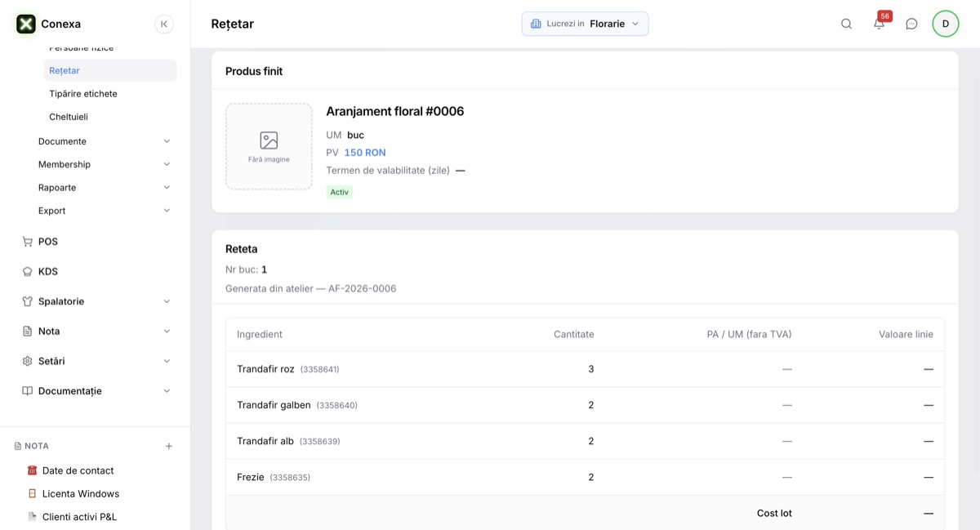Click the 150 RON price link
Screen dimensions: 980x530
pos(365,153)
